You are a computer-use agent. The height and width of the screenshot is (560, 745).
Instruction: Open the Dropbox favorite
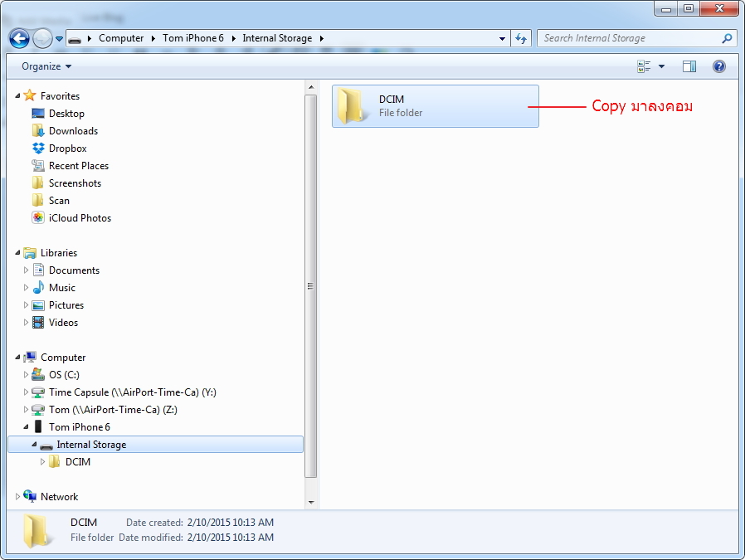pyautogui.click(x=67, y=149)
